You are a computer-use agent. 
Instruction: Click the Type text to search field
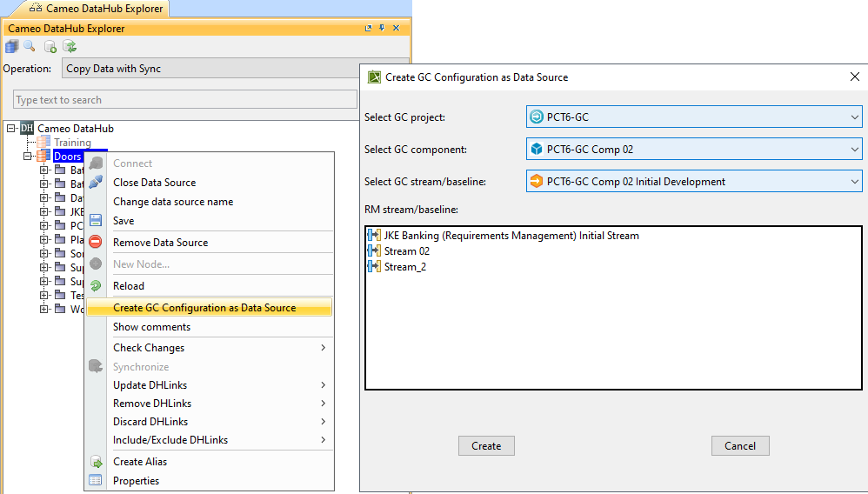pos(184,100)
